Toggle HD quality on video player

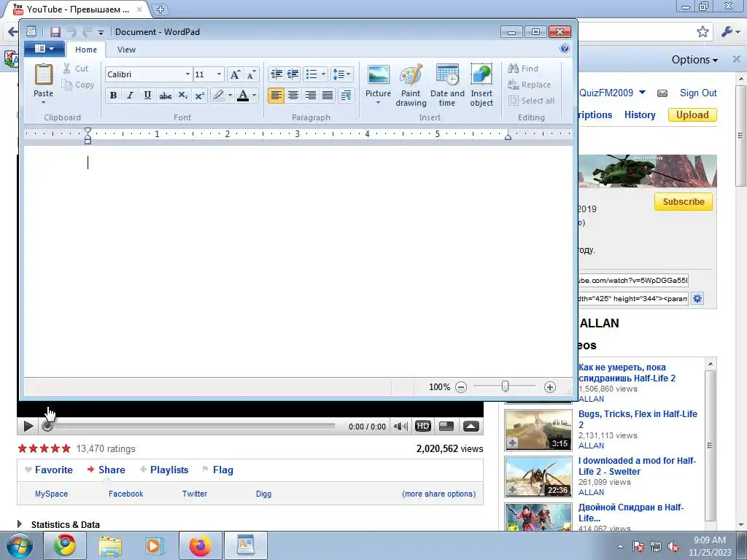click(x=422, y=426)
